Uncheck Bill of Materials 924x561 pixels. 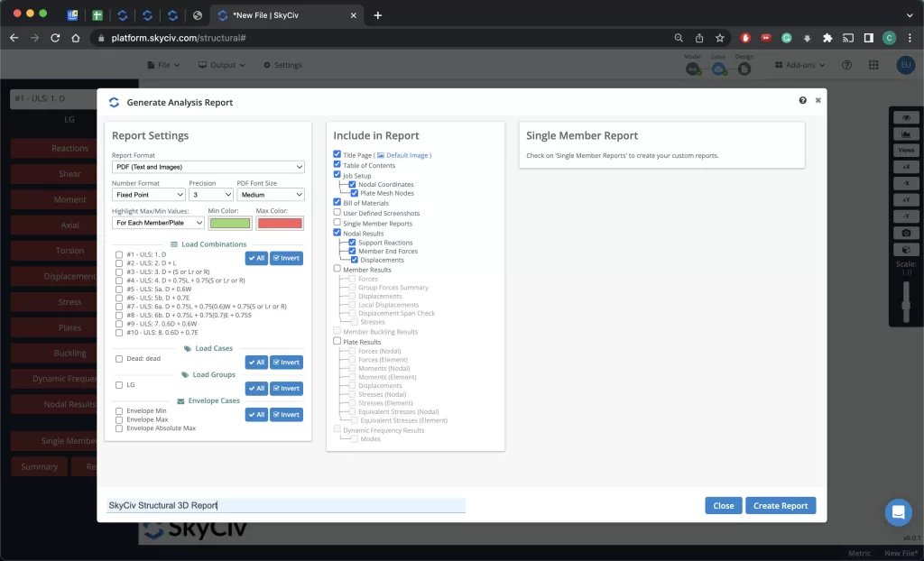click(337, 201)
